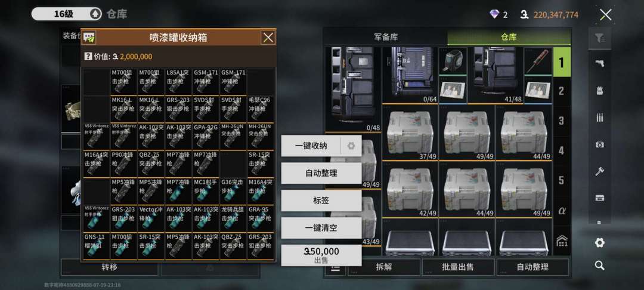644x290 pixels.
Task: Select the 毛瑟C96 冲锋枪 spray can
Action: (261, 109)
